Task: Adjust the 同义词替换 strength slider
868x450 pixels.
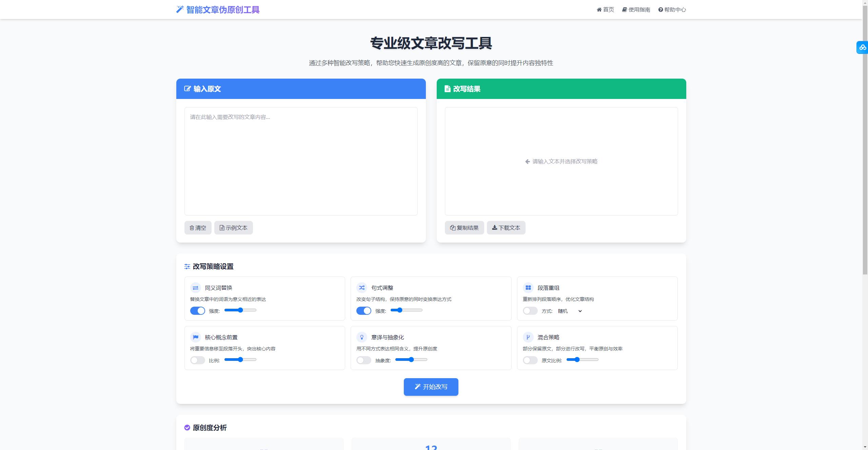Action: click(x=240, y=310)
